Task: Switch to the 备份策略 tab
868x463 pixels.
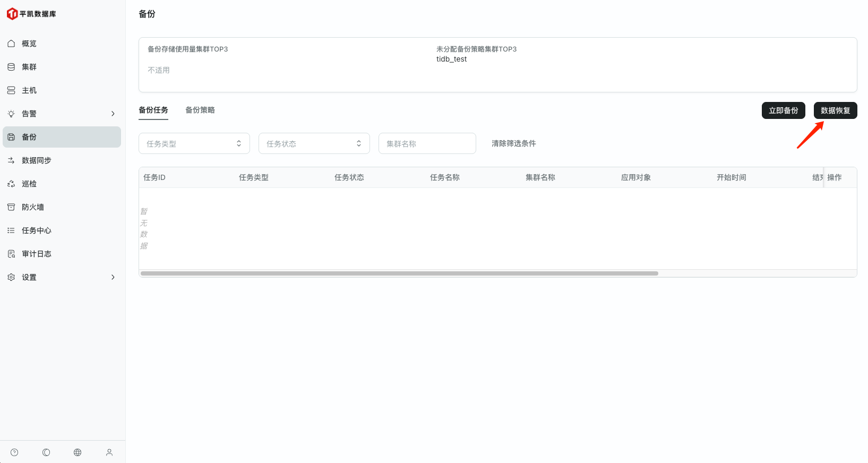Action: [200, 110]
